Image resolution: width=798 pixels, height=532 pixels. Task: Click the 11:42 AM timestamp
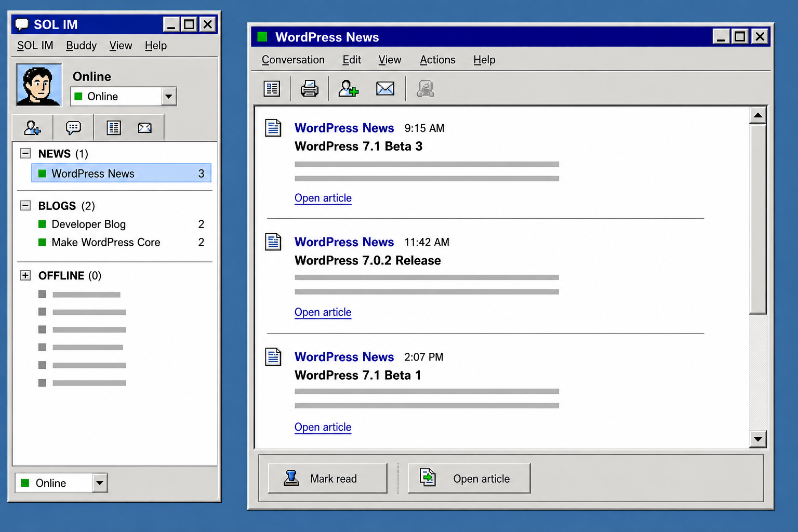[x=427, y=242]
